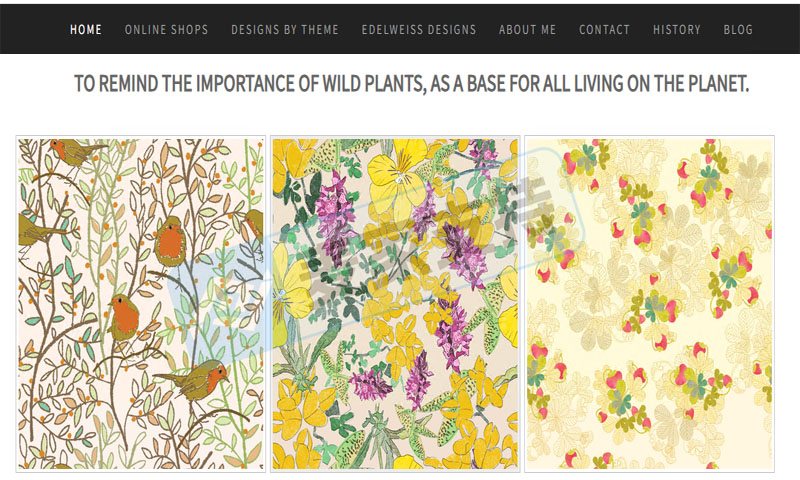Click the top-left pink clover cluster in the cream design
The height and width of the screenshot is (480, 800).
pos(583,158)
